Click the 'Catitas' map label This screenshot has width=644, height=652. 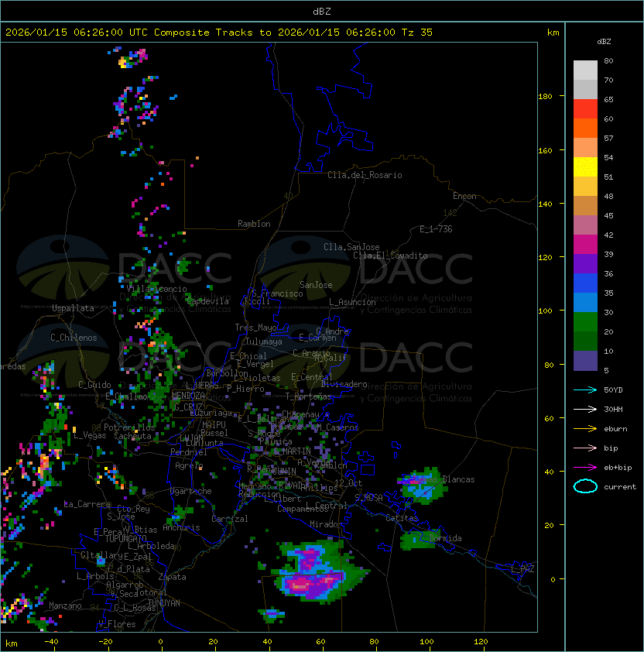tap(402, 518)
